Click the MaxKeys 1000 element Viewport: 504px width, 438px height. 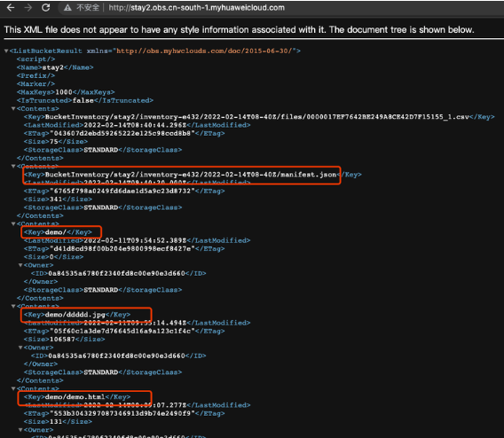[66, 92]
